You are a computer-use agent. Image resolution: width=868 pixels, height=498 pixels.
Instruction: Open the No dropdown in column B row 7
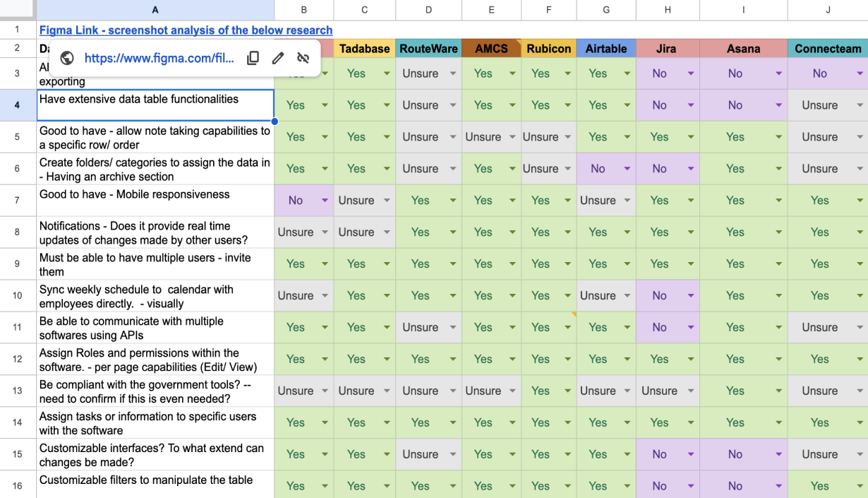click(325, 201)
